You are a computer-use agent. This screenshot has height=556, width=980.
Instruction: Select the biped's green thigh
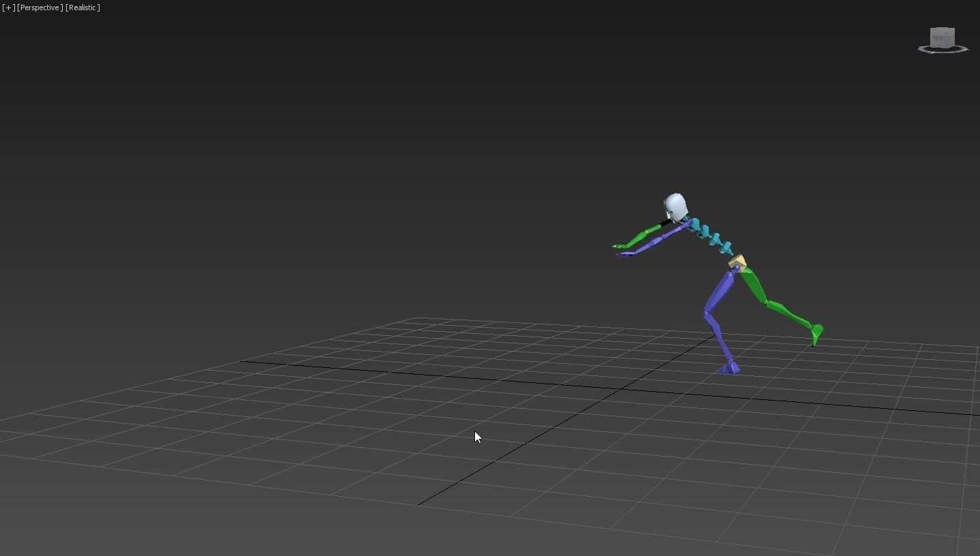click(753, 284)
